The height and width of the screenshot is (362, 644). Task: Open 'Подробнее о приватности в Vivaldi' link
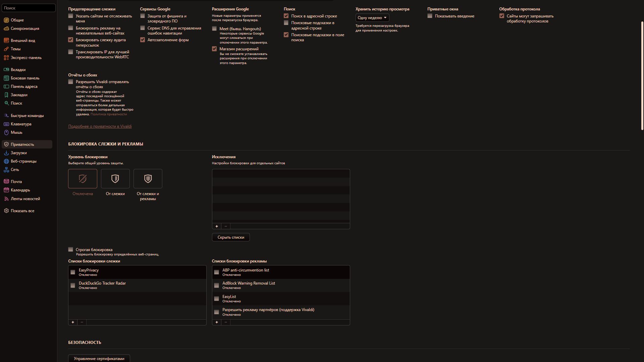click(x=100, y=126)
